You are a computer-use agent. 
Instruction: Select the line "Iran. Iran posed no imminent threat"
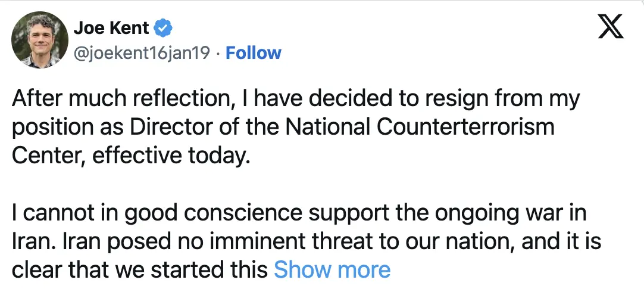(x=306, y=241)
